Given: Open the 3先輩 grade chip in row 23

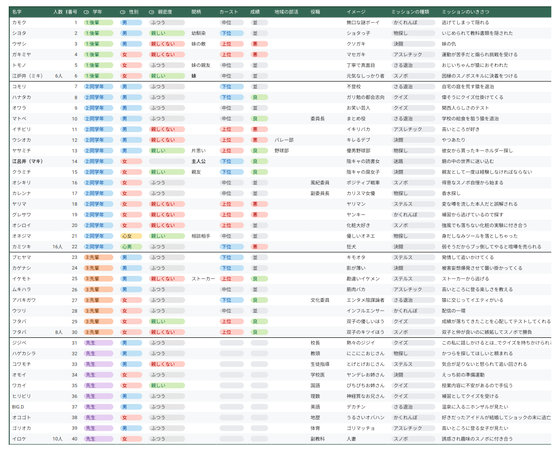Looking at the screenshot, I should [98, 257].
